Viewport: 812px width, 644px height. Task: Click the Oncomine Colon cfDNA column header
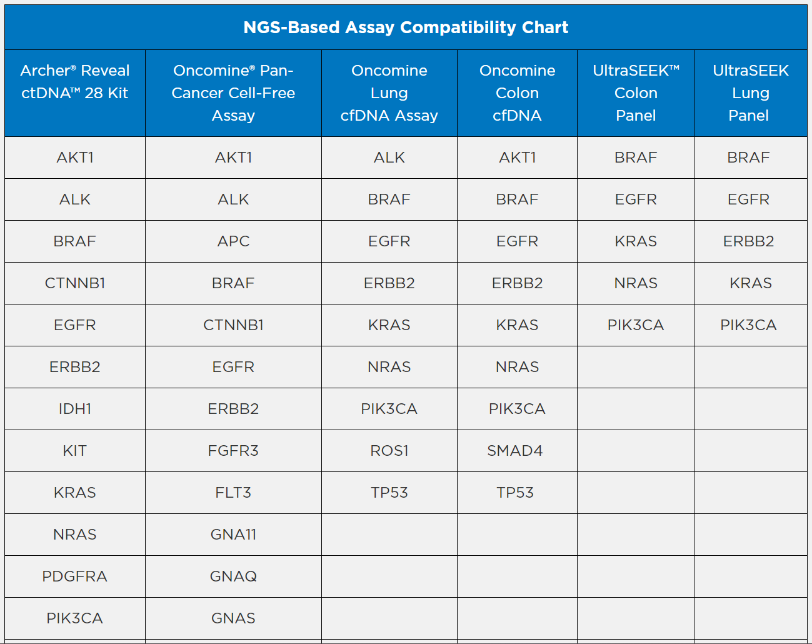click(x=517, y=93)
